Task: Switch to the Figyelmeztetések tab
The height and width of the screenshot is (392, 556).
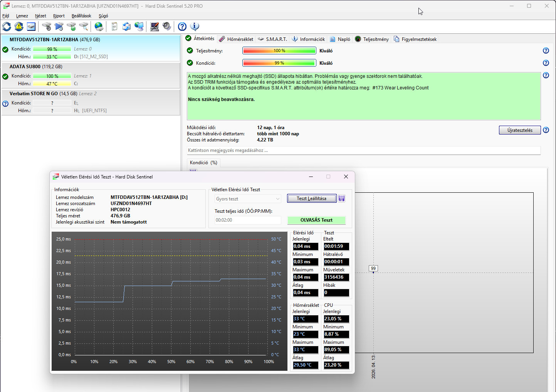Action: click(415, 39)
